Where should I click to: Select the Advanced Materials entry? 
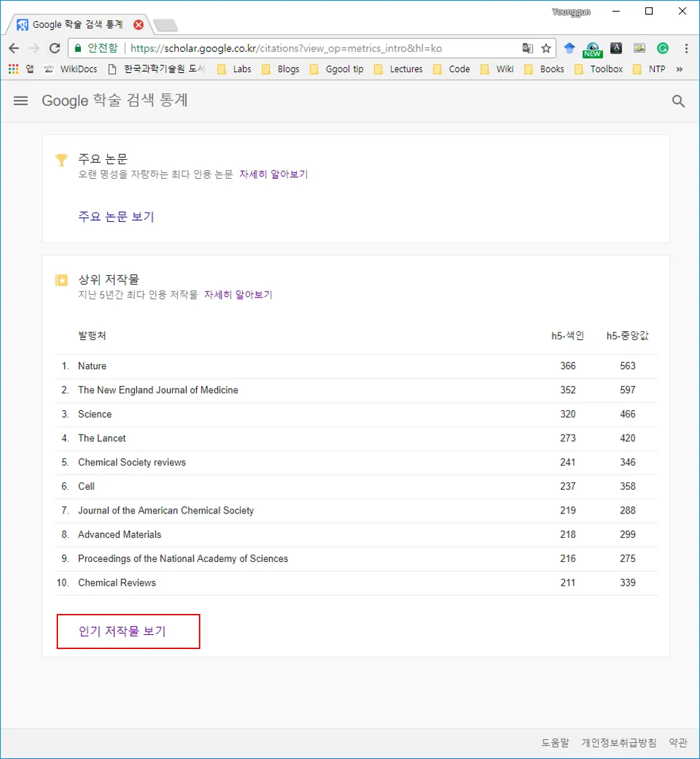tap(119, 534)
